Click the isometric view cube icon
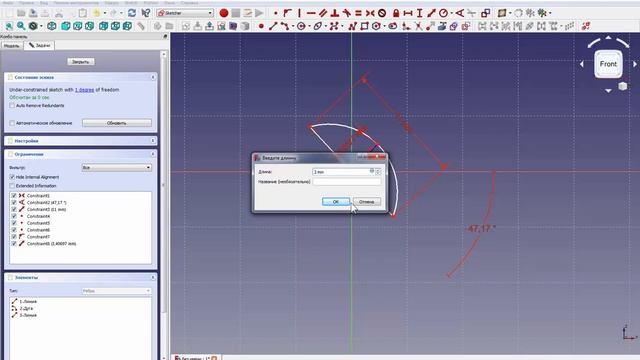 coord(51,26)
